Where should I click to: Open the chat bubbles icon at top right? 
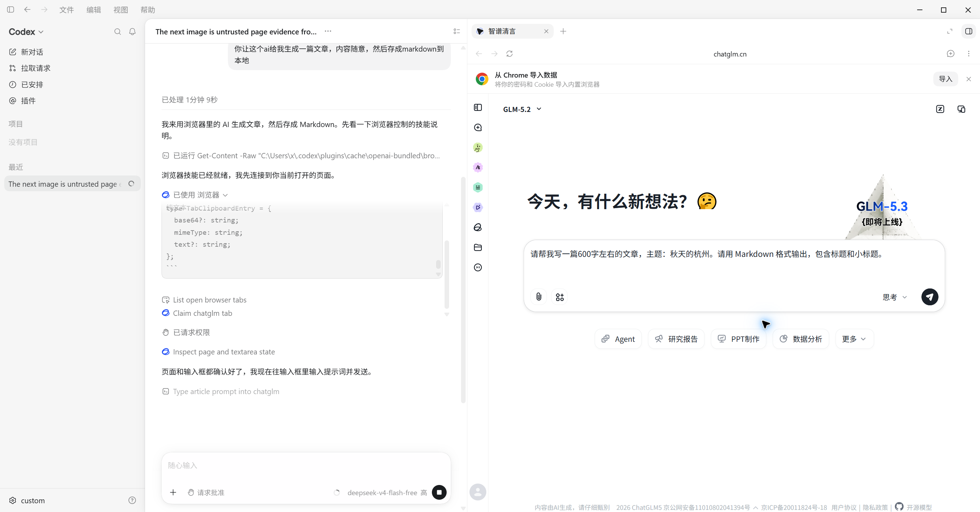pyautogui.click(x=961, y=109)
